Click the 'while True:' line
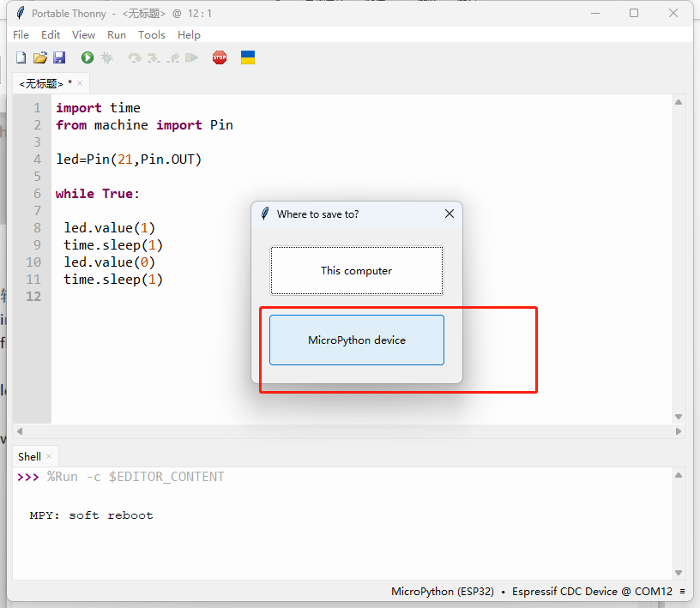The image size is (700, 608). (x=97, y=194)
